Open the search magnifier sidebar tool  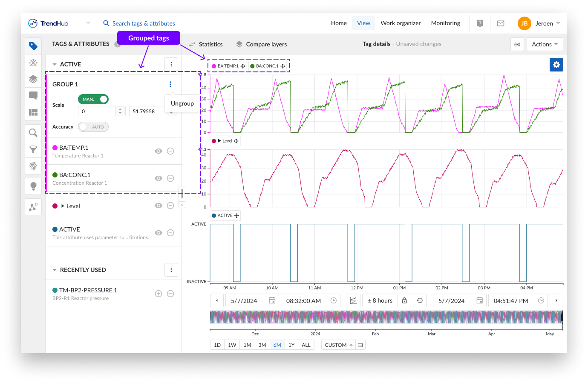point(33,133)
